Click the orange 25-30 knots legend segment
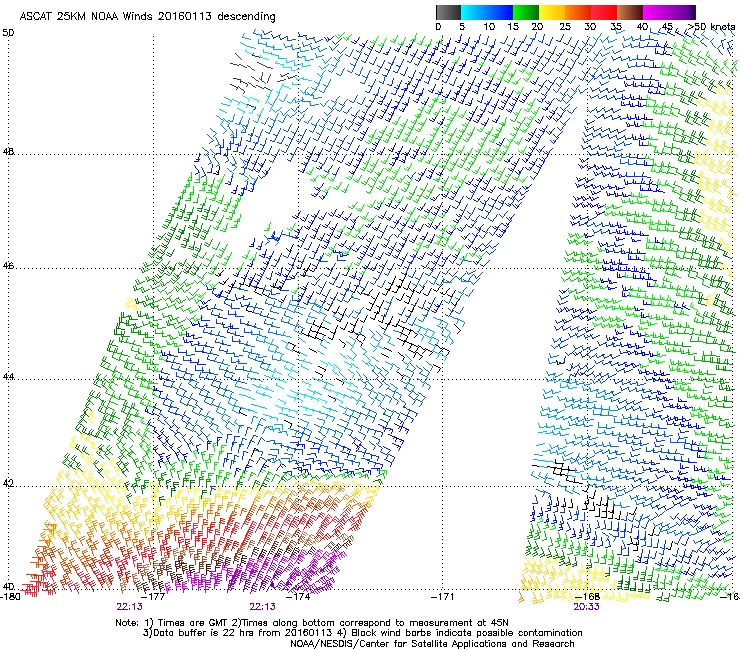 click(x=578, y=12)
